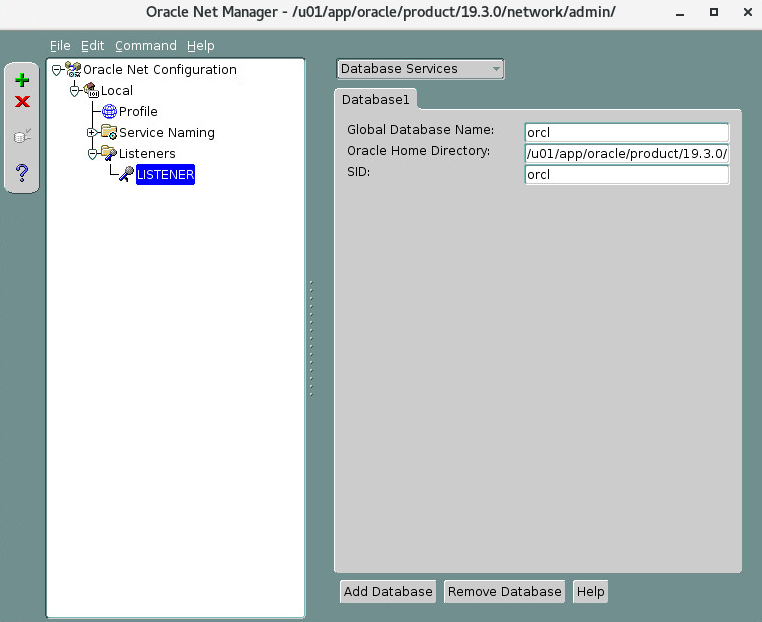762x622 pixels.
Task: Click the Profile globe icon
Action: [109, 111]
